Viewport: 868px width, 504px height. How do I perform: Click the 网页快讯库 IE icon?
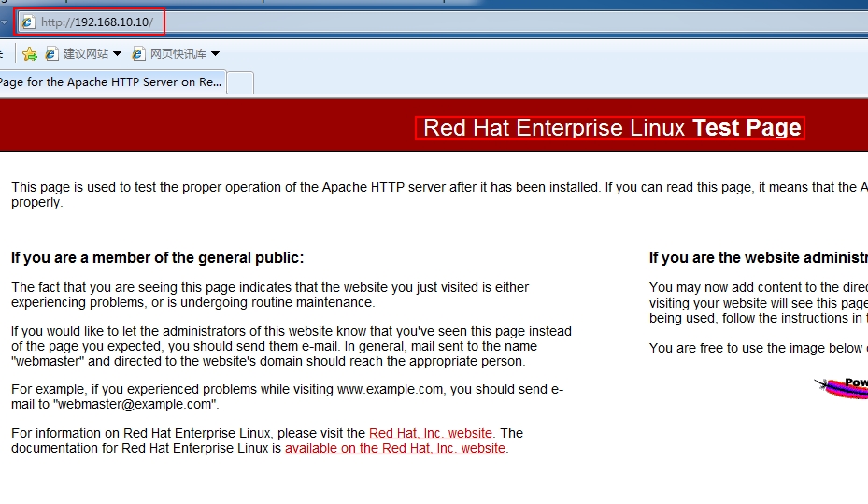point(140,54)
